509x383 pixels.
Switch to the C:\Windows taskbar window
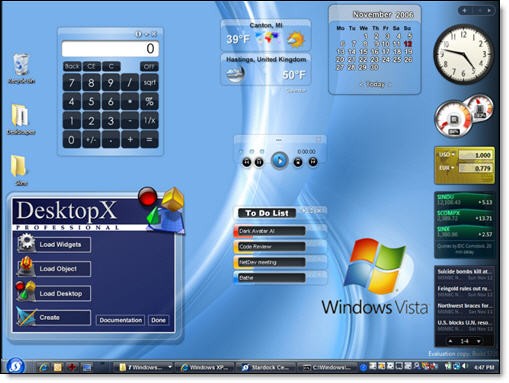[327, 367]
